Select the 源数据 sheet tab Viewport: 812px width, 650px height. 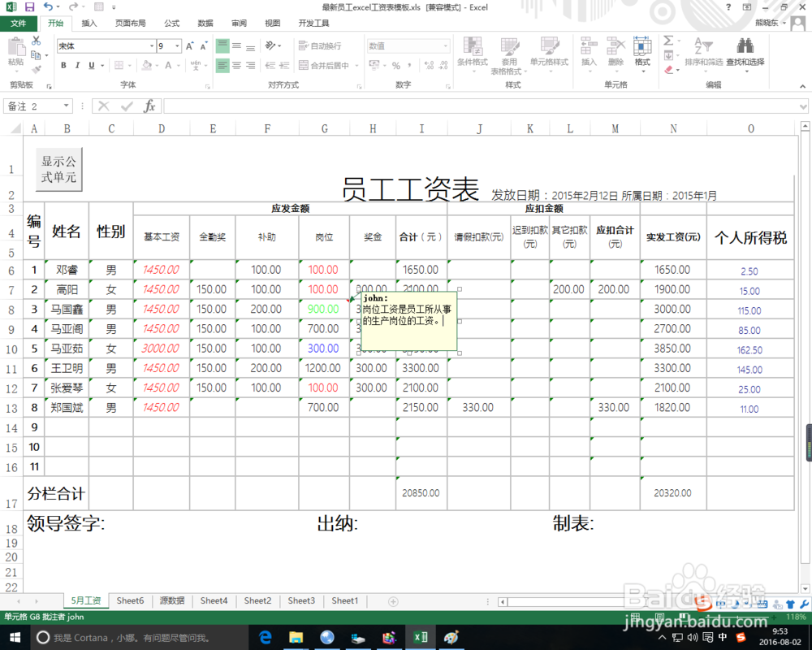pyautogui.click(x=171, y=600)
